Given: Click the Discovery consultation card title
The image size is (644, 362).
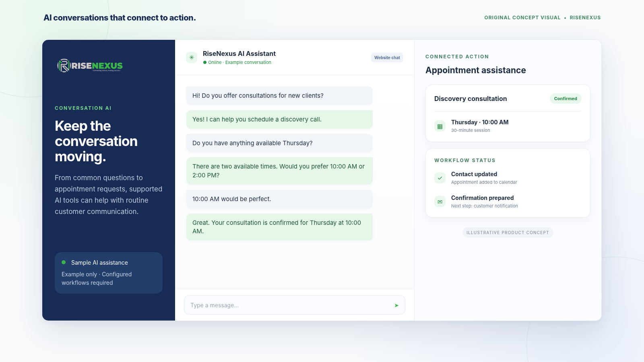Looking at the screenshot, I should (471, 99).
